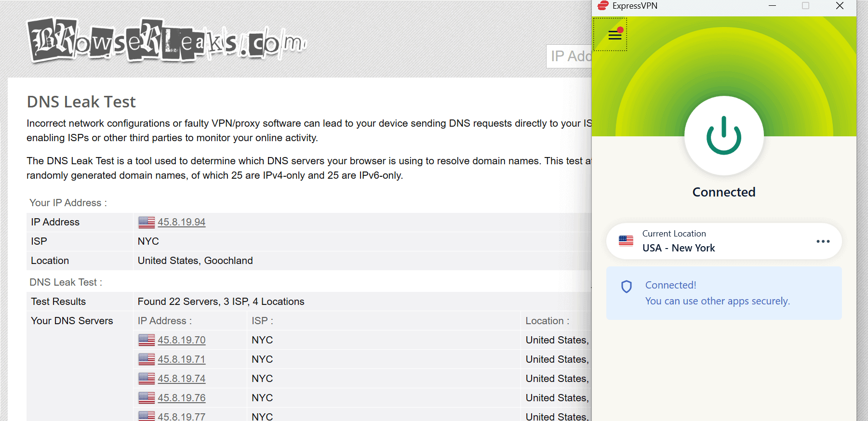The width and height of the screenshot is (868, 421).
Task: Click the Location column header in DNS table
Action: point(547,321)
